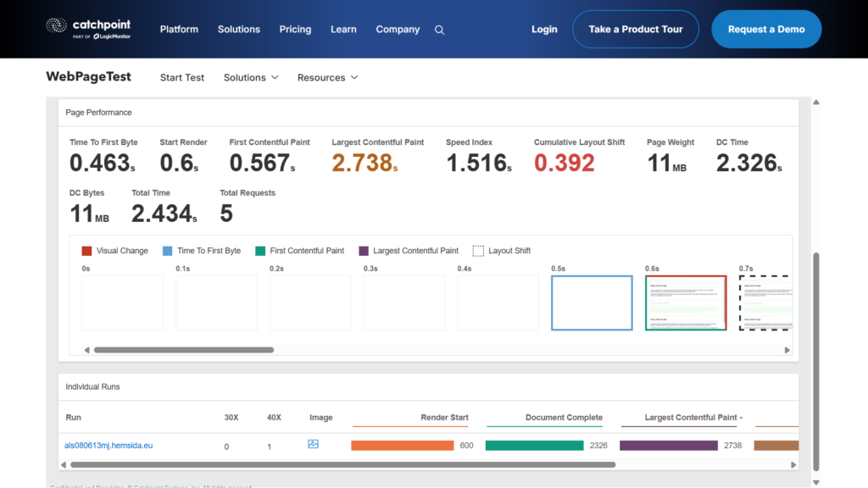Viewport: 868px width, 488px height.
Task: Click Request a Demo button
Action: 766,29
